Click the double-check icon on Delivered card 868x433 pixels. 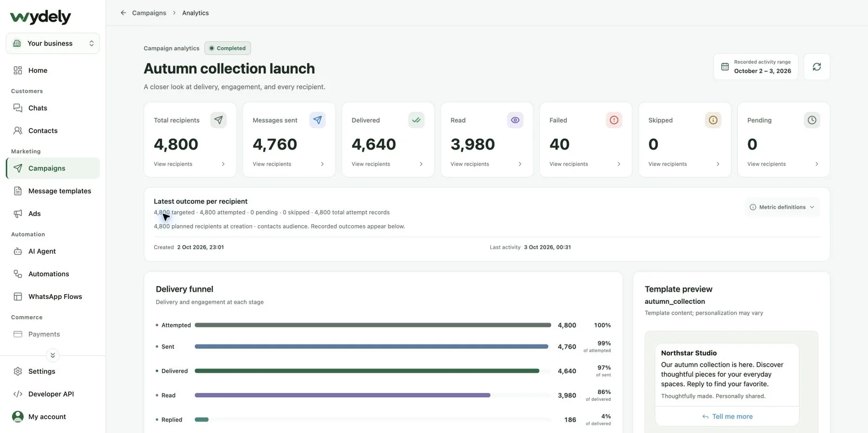click(x=416, y=120)
